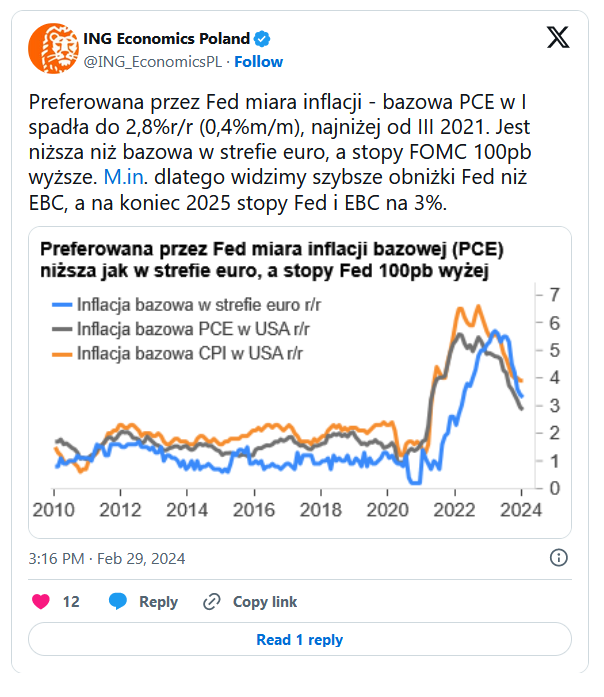604x697 pixels.
Task: Open the tweet info circle icon
Action: [559, 557]
